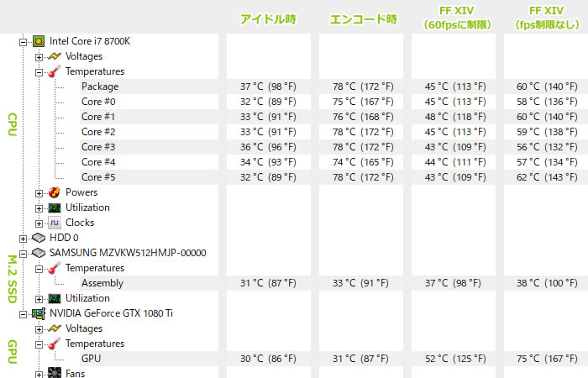This screenshot has width=588, height=378.
Task: Select the GPU temperature row label
Action: pyautogui.click(x=91, y=359)
